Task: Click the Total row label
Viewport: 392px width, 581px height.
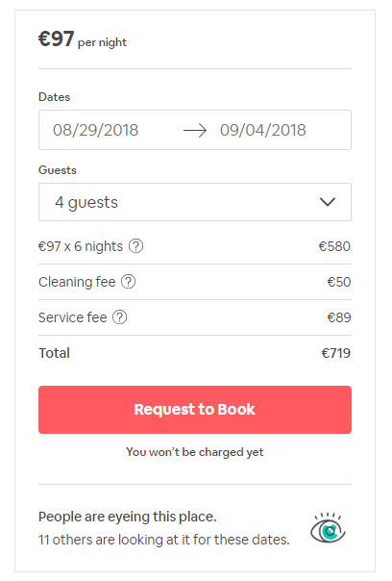Action: coord(55,353)
